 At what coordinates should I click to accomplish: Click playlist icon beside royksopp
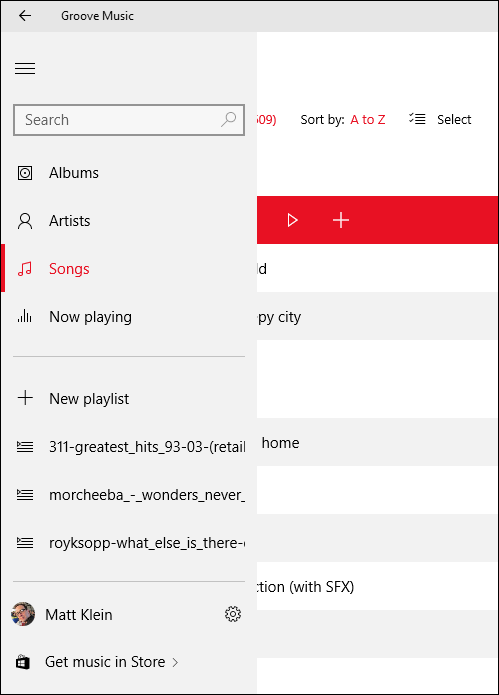click(25, 543)
